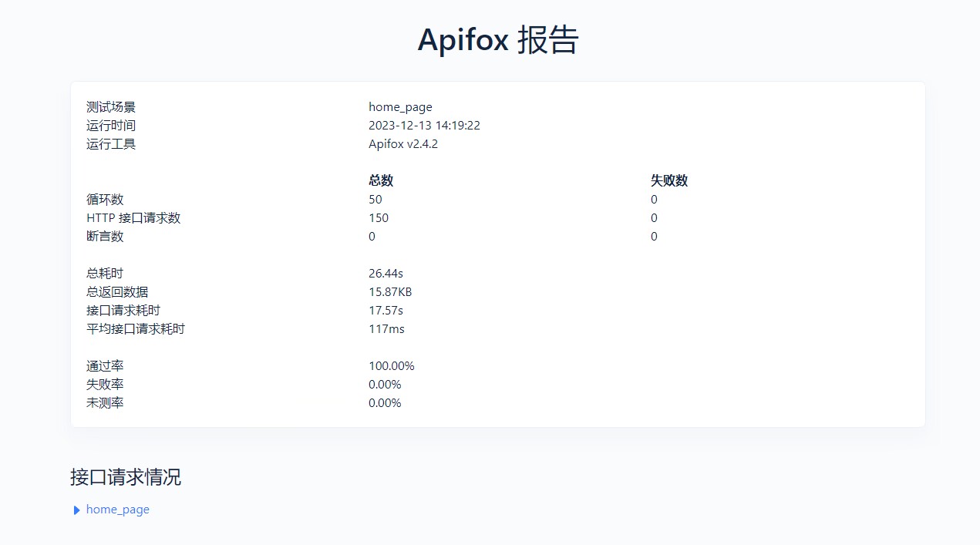980x545 pixels.
Task: Expand the home_page disclosure triangle
Action: [x=76, y=510]
